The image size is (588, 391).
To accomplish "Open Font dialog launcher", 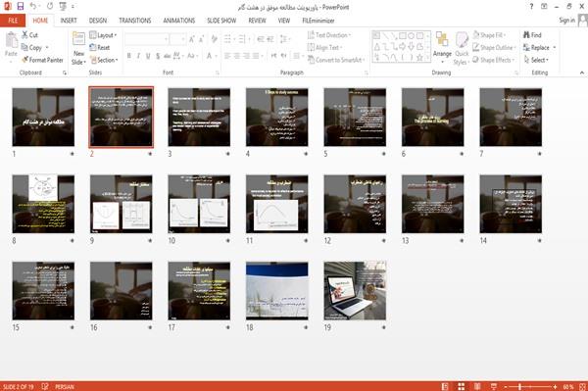I will tap(217, 73).
